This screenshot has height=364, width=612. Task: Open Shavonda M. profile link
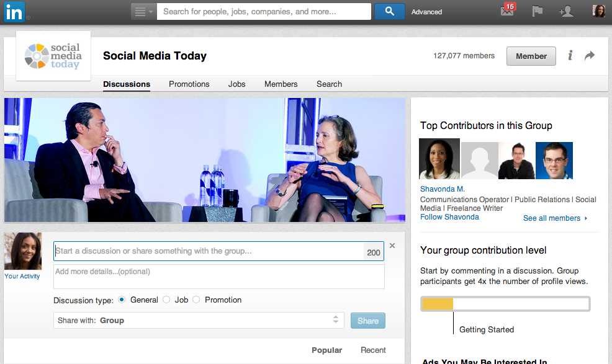[x=442, y=189]
